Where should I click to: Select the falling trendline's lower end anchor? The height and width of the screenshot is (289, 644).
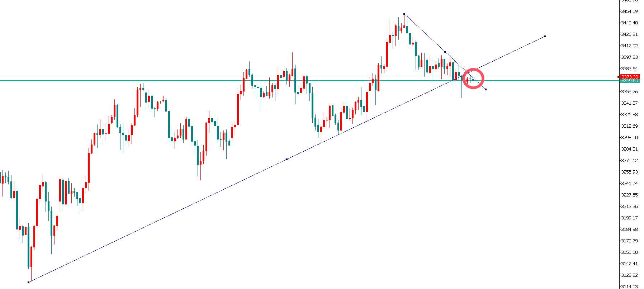[486, 89]
